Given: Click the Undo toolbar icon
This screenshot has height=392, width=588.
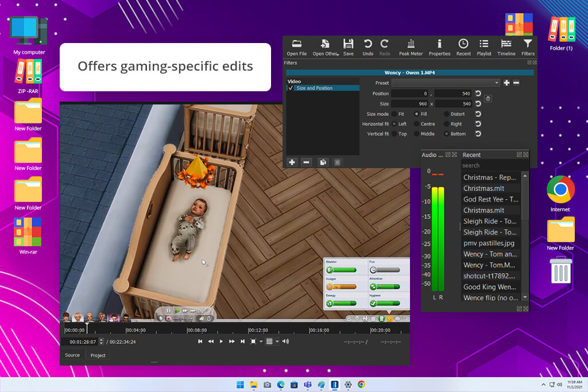Looking at the screenshot, I should [x=368, y=48].
